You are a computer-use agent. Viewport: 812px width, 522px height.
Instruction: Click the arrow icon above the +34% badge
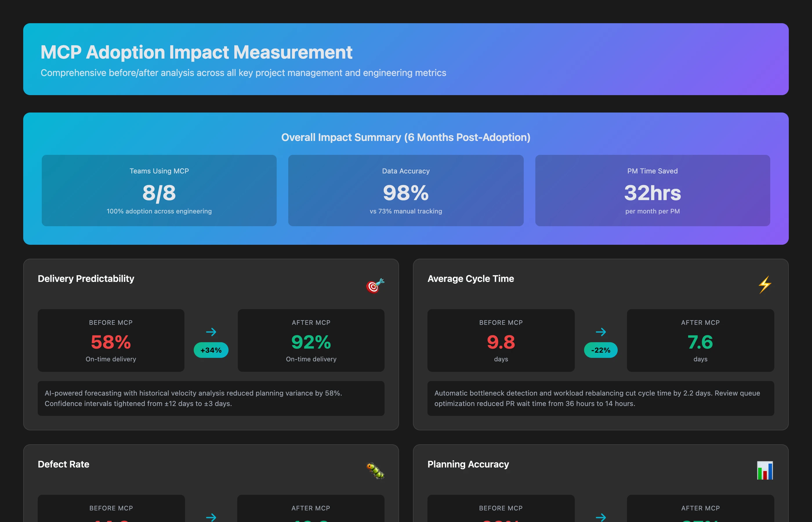point(211,332)
